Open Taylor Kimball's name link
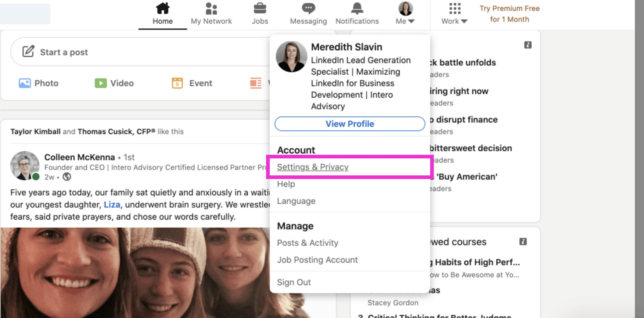 [x=35, y=131]
